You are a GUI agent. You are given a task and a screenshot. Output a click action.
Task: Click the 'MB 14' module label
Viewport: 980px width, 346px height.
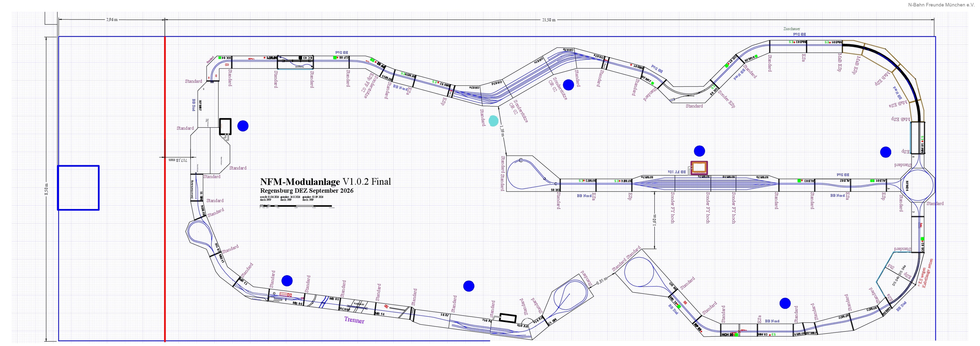[x=380, y=314]
